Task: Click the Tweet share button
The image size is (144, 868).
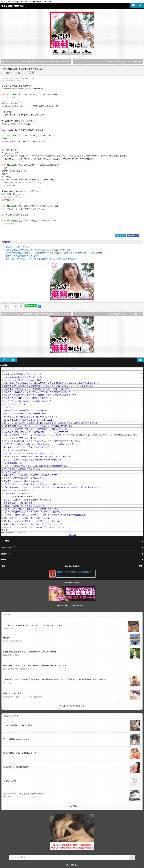Action: tap(121, 236)
